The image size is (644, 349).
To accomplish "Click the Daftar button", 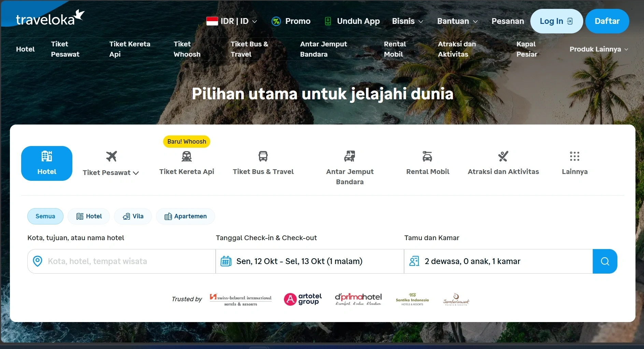I will [607, 21].
